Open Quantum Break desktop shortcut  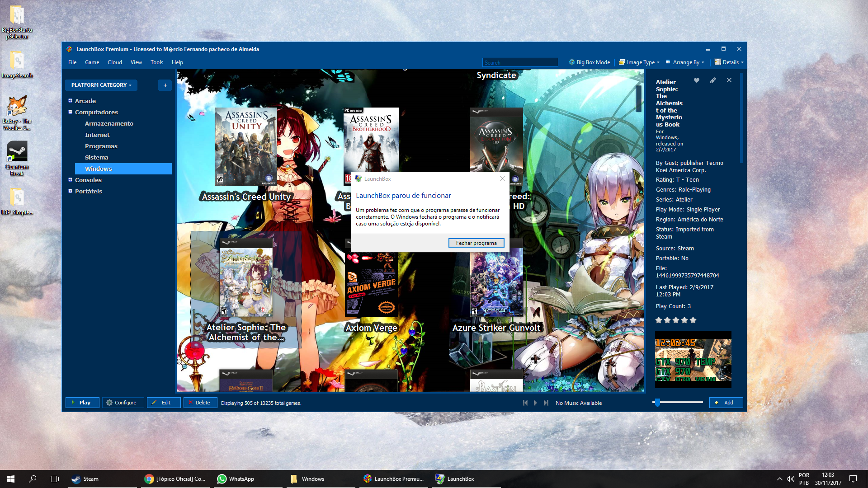click(x=17, y=158)
